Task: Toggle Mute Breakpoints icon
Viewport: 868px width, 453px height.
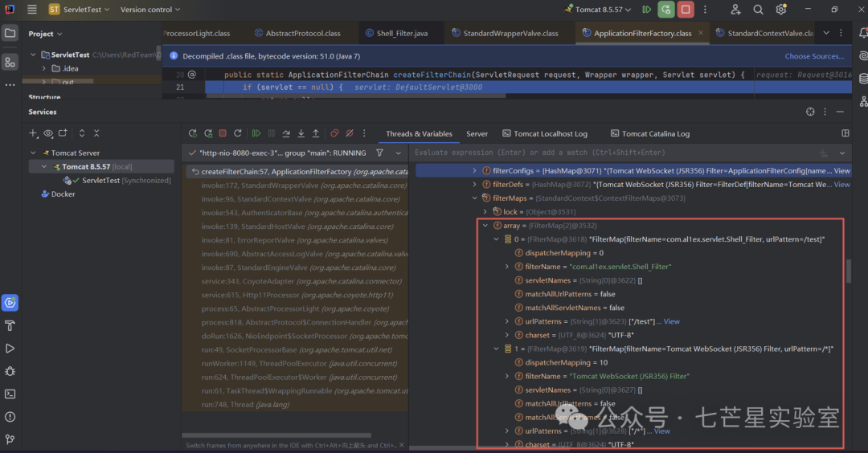Action: pos(350,133)
